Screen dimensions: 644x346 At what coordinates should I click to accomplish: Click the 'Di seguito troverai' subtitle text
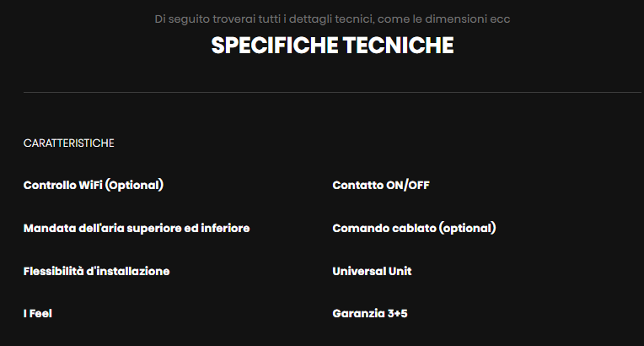point(332,19)
